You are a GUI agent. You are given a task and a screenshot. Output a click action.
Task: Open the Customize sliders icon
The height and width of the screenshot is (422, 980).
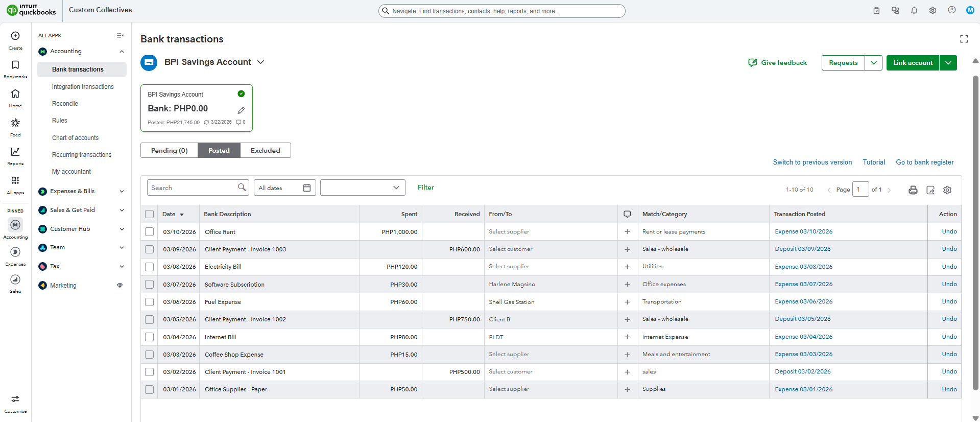pyautogui.click(x=15, y=399)
